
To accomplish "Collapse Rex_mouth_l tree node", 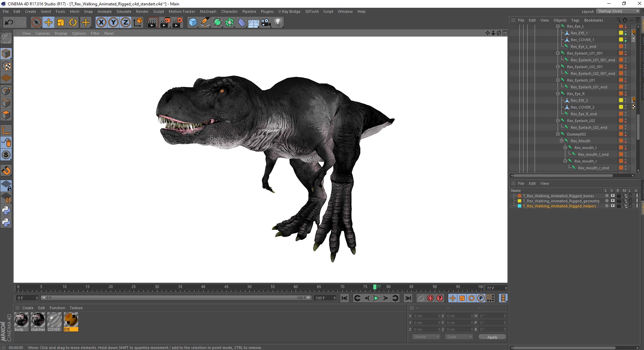I will pos(565,148).
